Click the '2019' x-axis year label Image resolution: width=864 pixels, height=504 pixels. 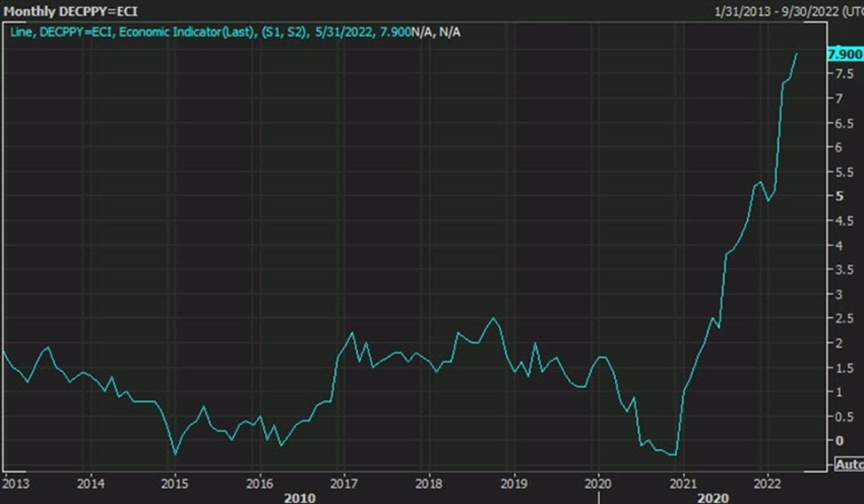coord(514,484)
